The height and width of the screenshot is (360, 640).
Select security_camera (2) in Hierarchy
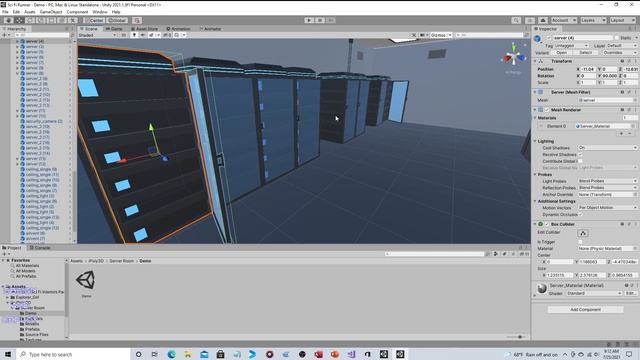coord(44,121)
